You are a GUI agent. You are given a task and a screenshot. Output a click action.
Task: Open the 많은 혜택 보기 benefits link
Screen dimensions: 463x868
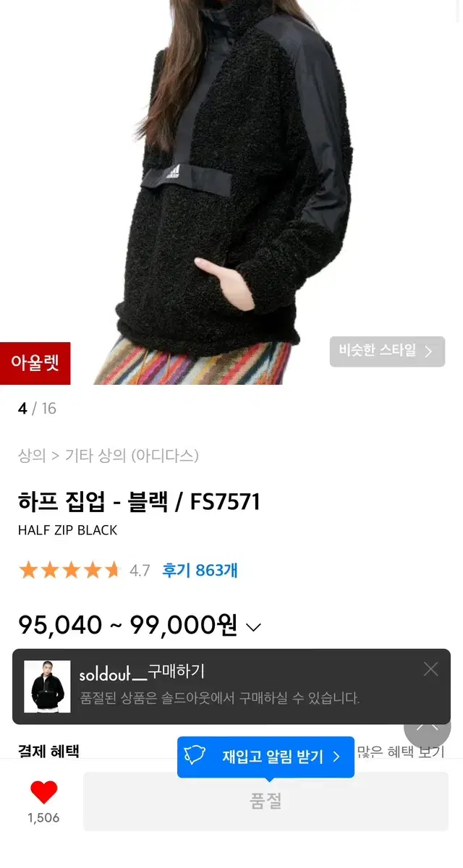click(400, 752)
